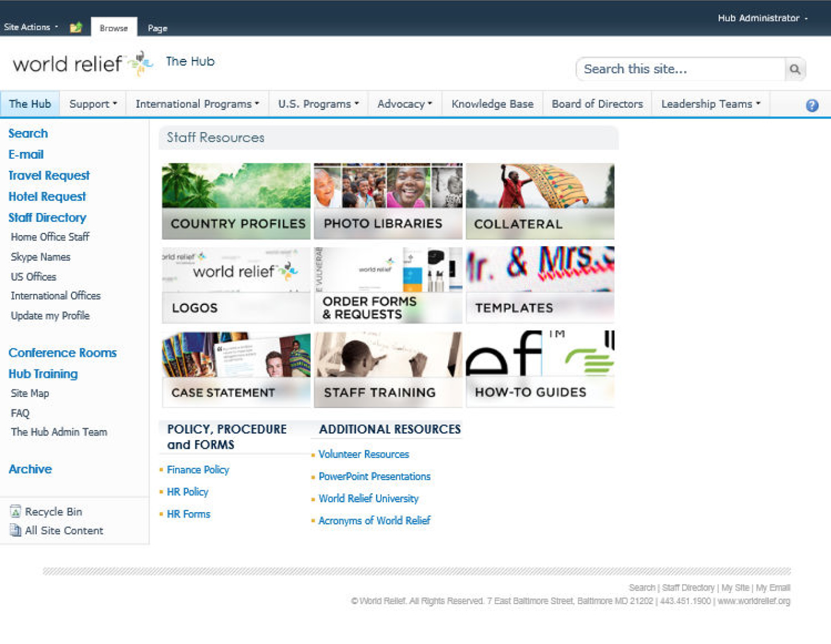Open the Photo Libraries tile

click(x=388, y=201)
